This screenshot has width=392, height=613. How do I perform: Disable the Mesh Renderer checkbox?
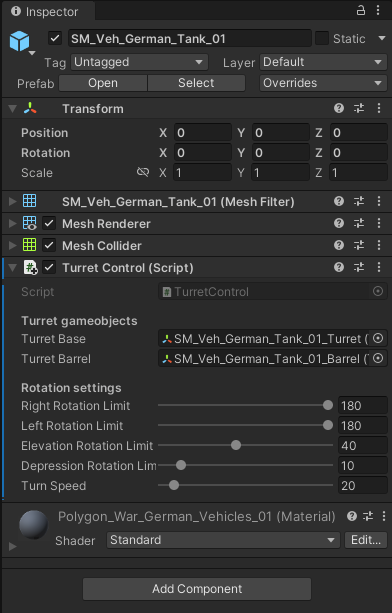(49, 224)
